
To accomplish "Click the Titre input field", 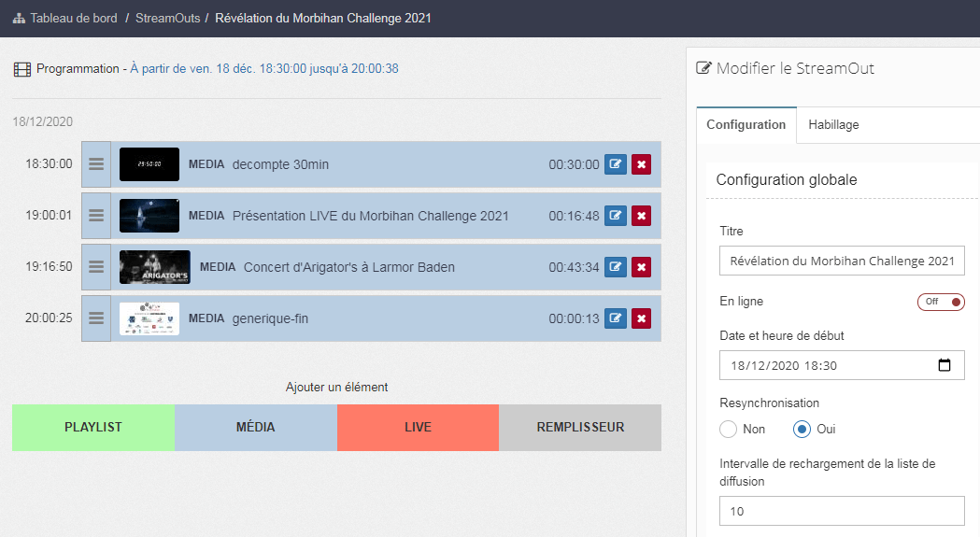I will (842, 261).
